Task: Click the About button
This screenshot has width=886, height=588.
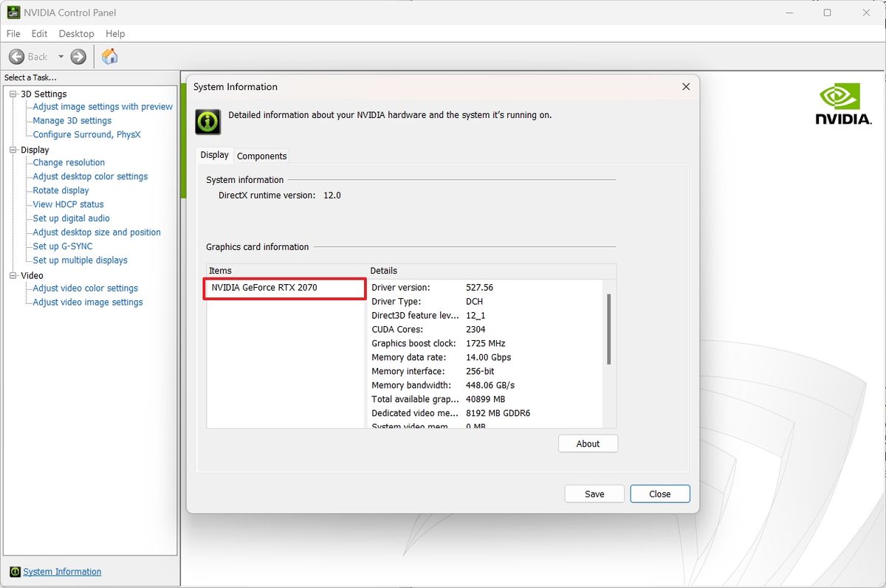Action: coord(588,443)
